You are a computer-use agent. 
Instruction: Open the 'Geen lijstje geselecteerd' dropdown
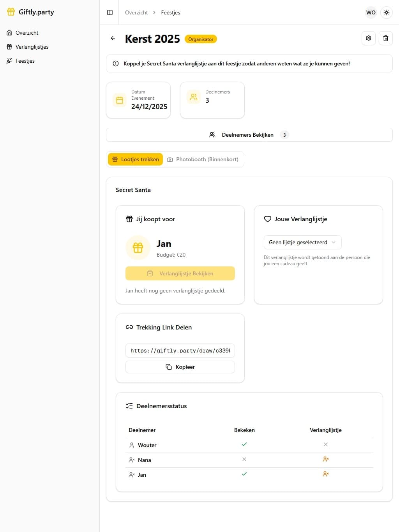(x=302, y=242)
